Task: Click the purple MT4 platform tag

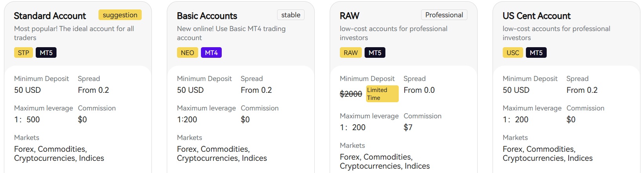Action: [211, 53]
